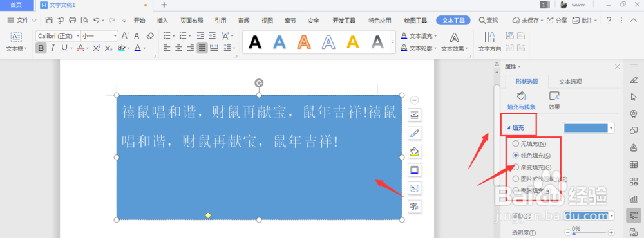Image resolution: width=644 pixels, height=238 pixels.
Task: Open fill color dropdown in properties panel
Action: click(x=612, y=128)
